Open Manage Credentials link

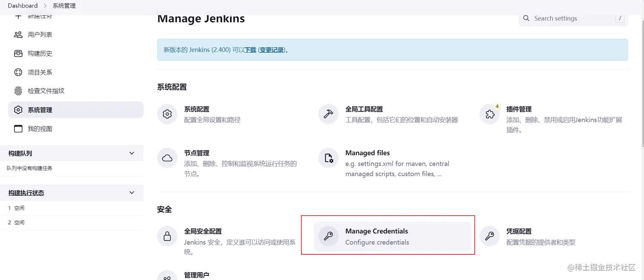click(x=377, y=231)
